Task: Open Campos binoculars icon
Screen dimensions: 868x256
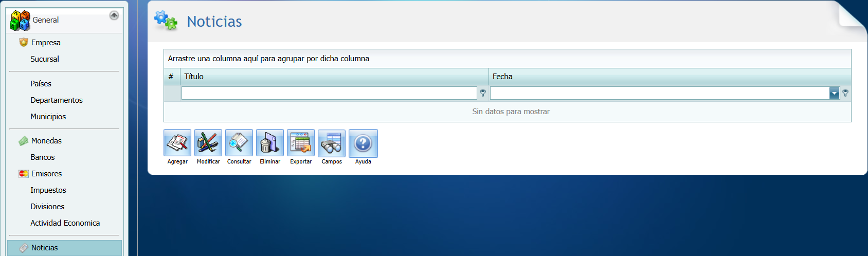Action: [x=332, y=142]
